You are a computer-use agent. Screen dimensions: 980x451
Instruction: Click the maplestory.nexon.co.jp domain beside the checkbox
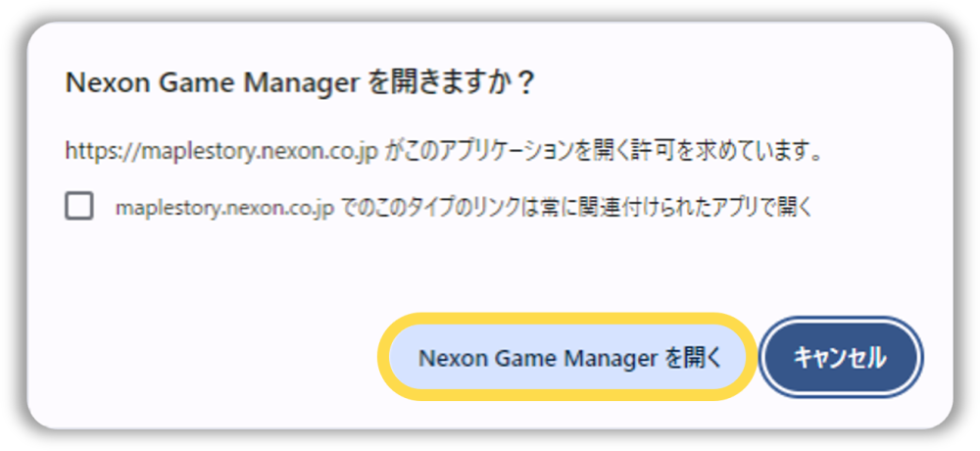pos(226,208)
